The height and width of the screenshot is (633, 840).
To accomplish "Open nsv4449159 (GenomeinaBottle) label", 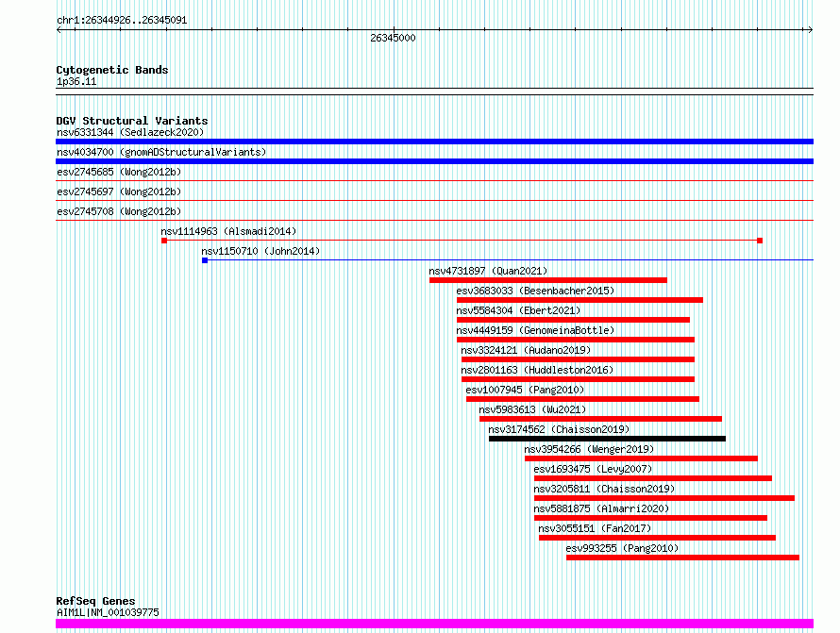I will 535,330.
